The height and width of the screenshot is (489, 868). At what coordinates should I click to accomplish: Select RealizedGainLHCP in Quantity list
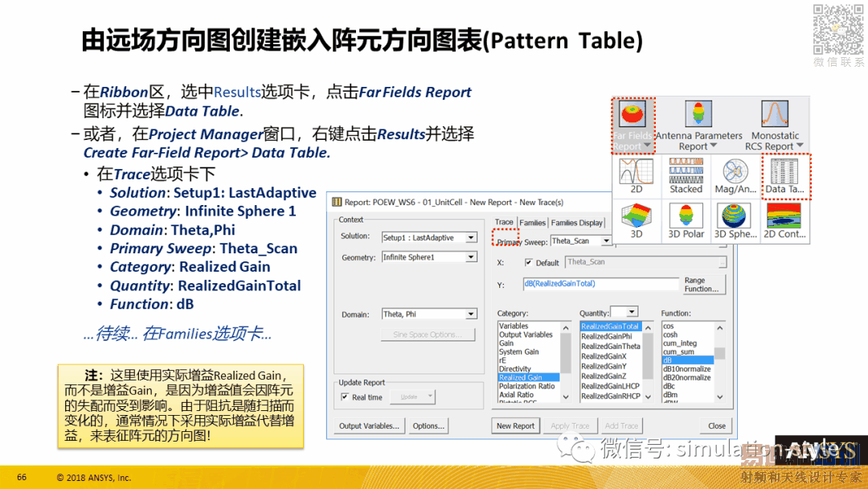tap(611, 386)
